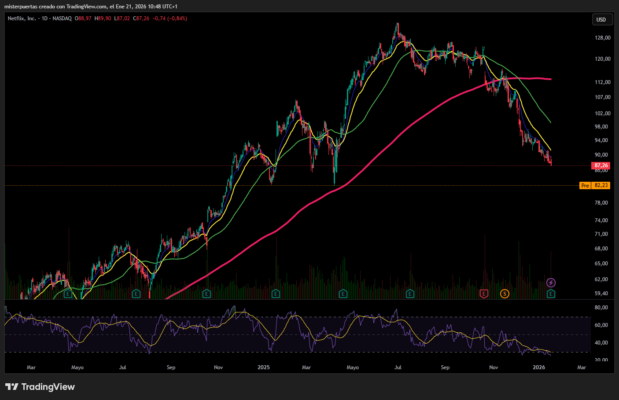Open the USD currency selector
The width and height of the screenshot is (619, 400).
[601, 20]
